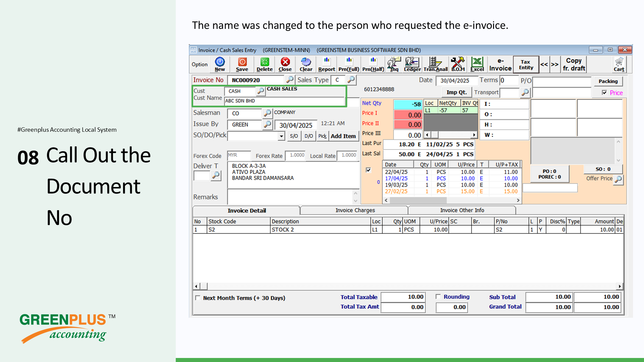Viewport: 644px width, 362px height.
Task: Open the B.O.M toolbar icon
Action: coord(458,64)
